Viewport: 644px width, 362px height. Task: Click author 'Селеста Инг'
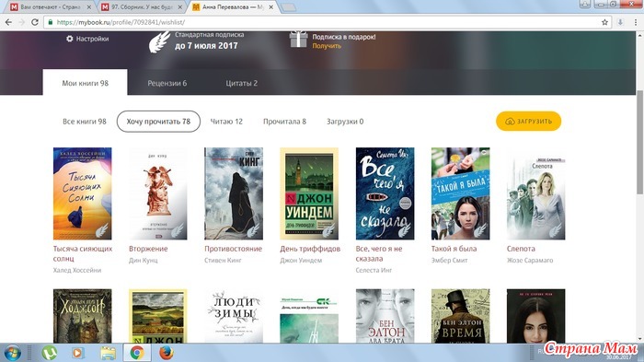click(374, 270)
